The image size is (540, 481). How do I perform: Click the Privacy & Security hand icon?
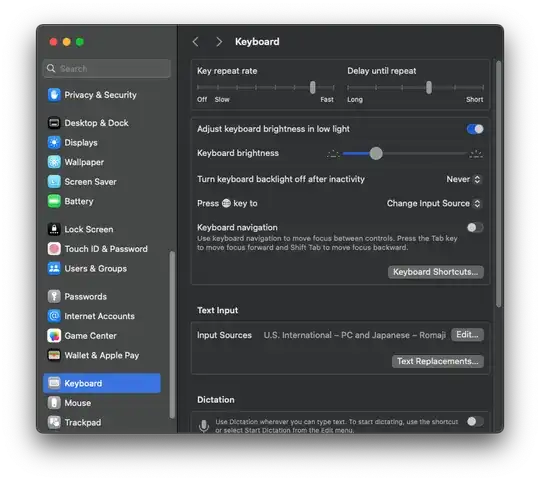54,95
